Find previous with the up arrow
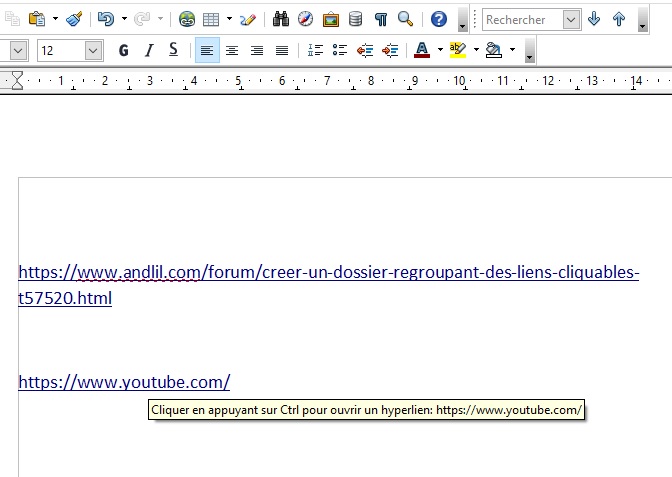672x477 pixels. pos(619,19)
